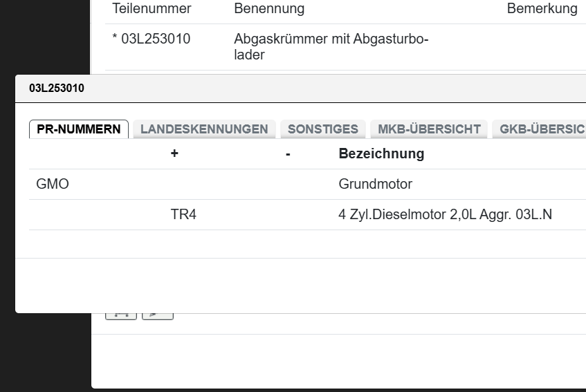Click part number 03L253010 in the parts table
586x392 pixels.
[x=156, y=39]
